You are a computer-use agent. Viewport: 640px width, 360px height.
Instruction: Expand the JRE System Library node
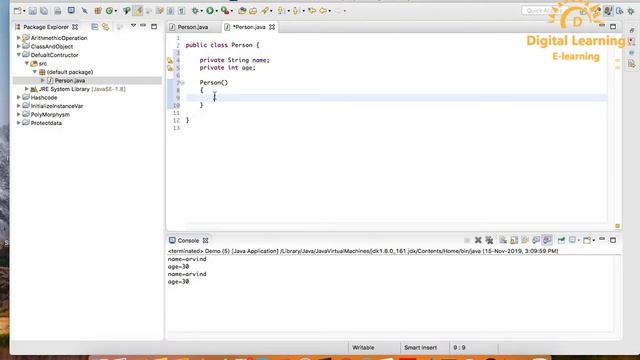point(27,89)
